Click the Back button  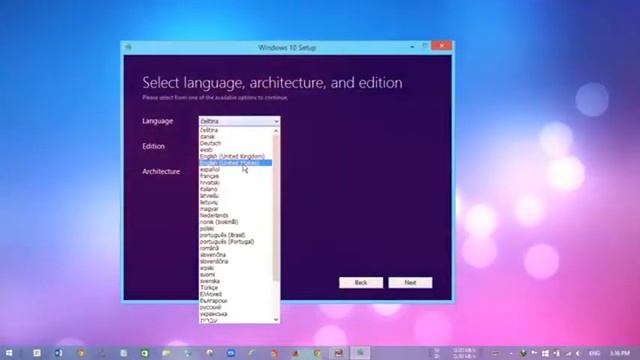361,282
